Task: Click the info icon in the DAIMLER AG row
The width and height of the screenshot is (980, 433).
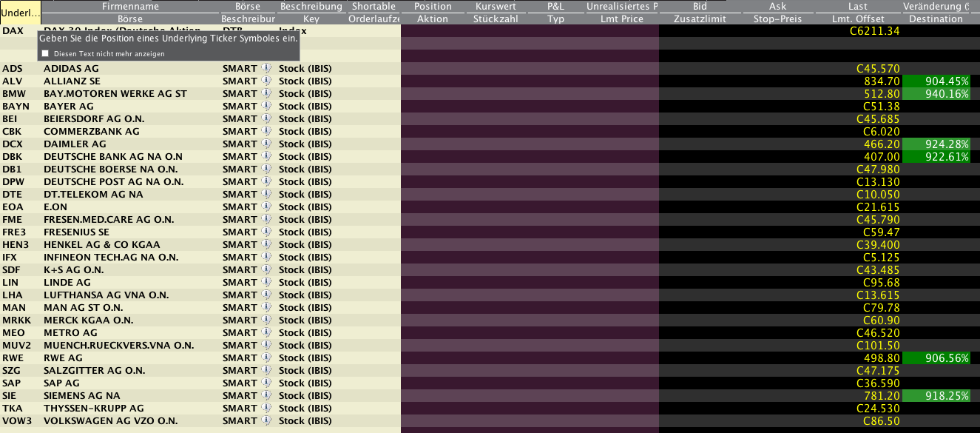Action: coord(266,144)
